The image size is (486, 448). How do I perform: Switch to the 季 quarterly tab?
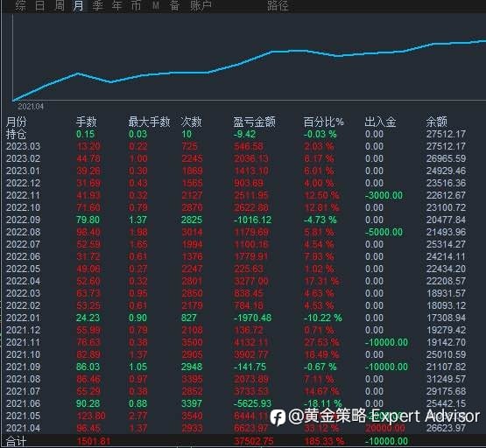pos(97,5)
